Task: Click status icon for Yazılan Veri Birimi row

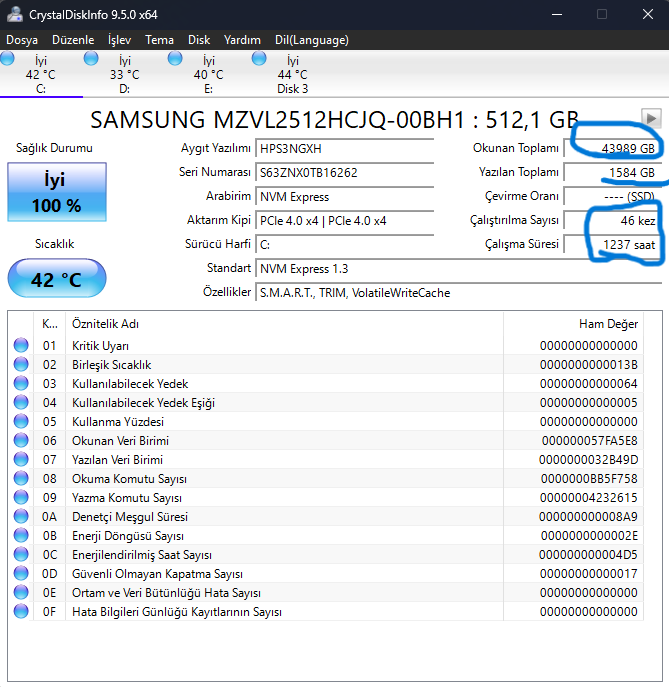Action: pos(21,459)
